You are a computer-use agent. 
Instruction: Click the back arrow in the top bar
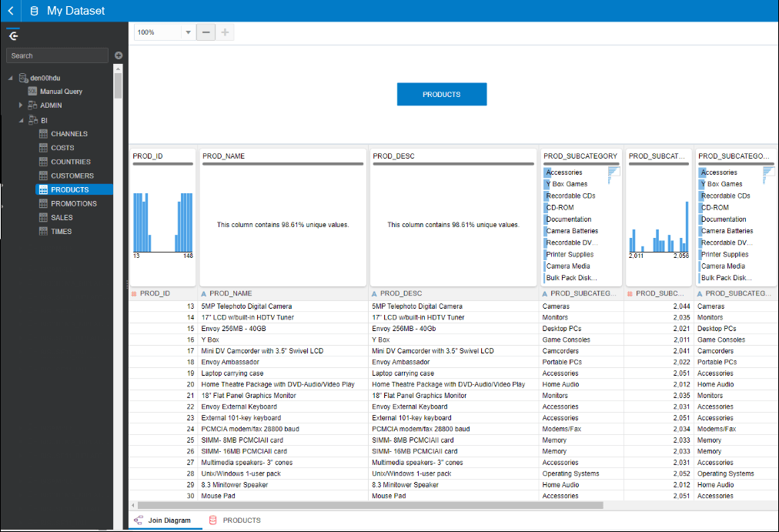11,11
